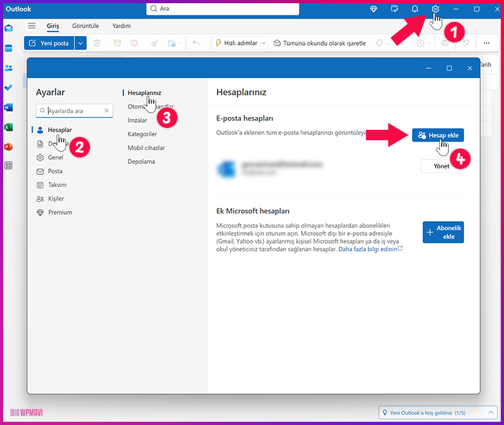Open the My Day calendar-note icon in the title bar

coord(395,9)
